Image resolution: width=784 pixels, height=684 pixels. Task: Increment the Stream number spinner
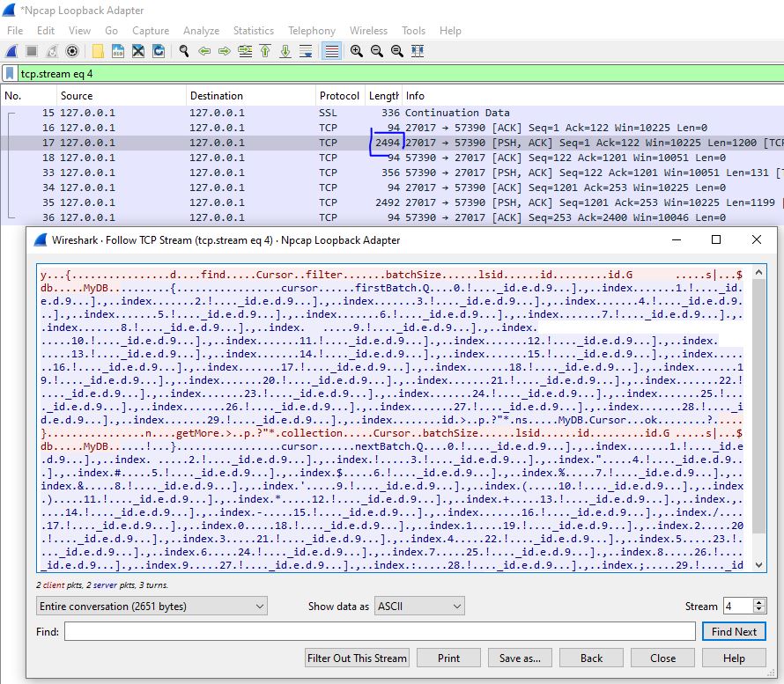pyautogui.click(x=759, y=601)
